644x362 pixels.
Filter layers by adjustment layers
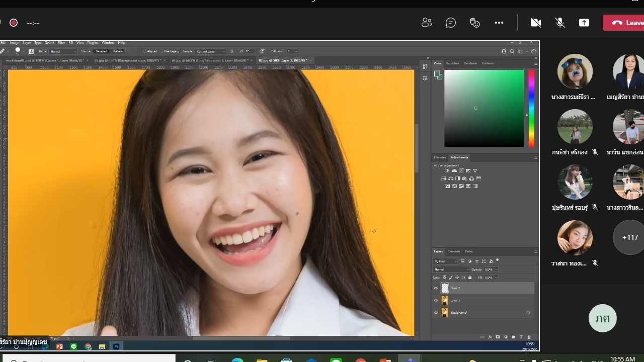pos(470,261)
